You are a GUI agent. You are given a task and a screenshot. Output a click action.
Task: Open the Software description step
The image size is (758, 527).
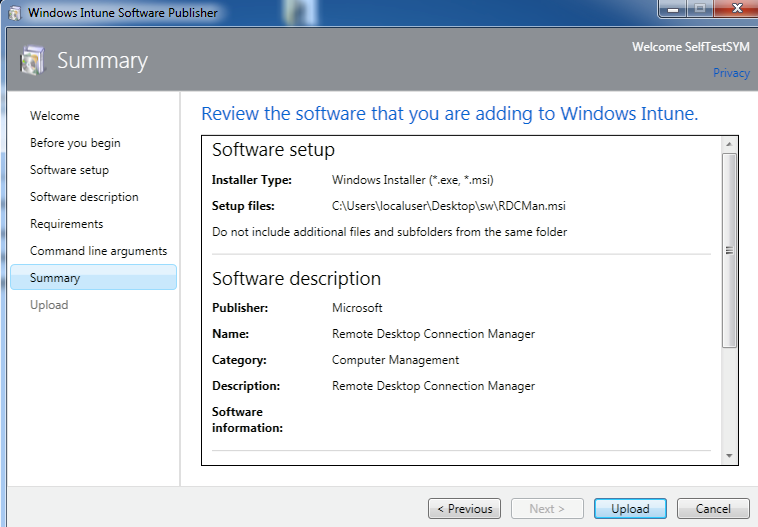click(x=84, y=197)
